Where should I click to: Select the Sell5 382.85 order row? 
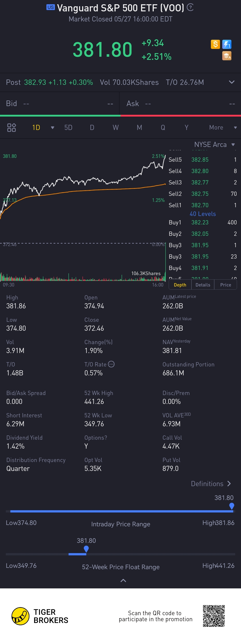(x=203, y=159)
